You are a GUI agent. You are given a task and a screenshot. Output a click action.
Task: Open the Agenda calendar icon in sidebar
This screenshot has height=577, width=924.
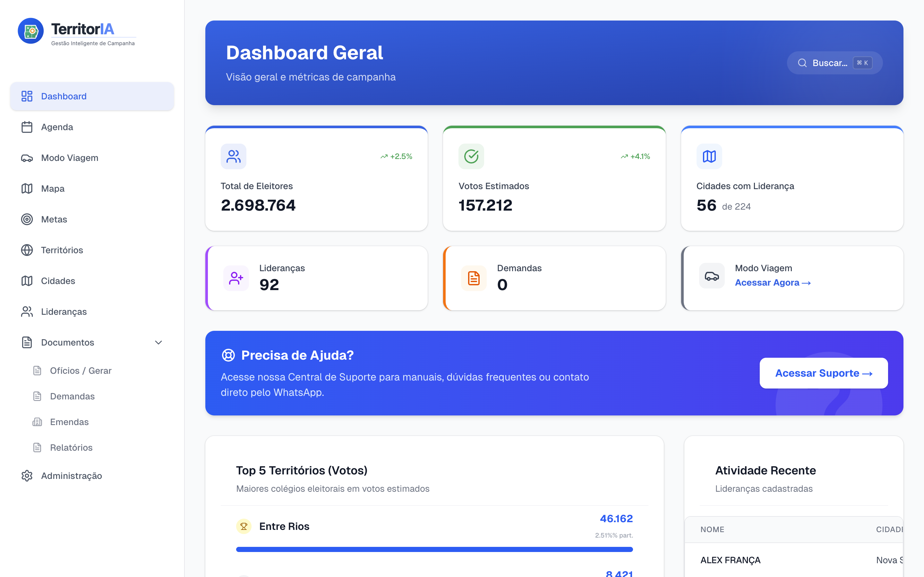pyautogui.click(x=27, y=127)
